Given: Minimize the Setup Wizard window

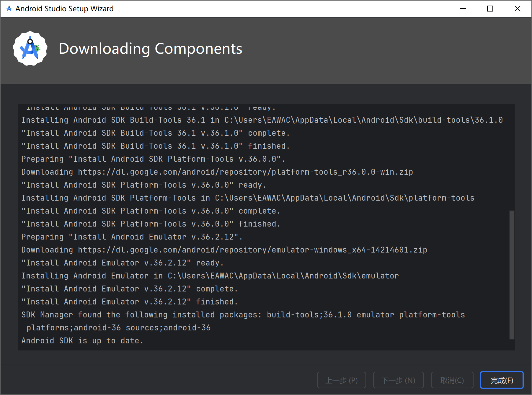Looking at the screenshot, I should point(463,9).
